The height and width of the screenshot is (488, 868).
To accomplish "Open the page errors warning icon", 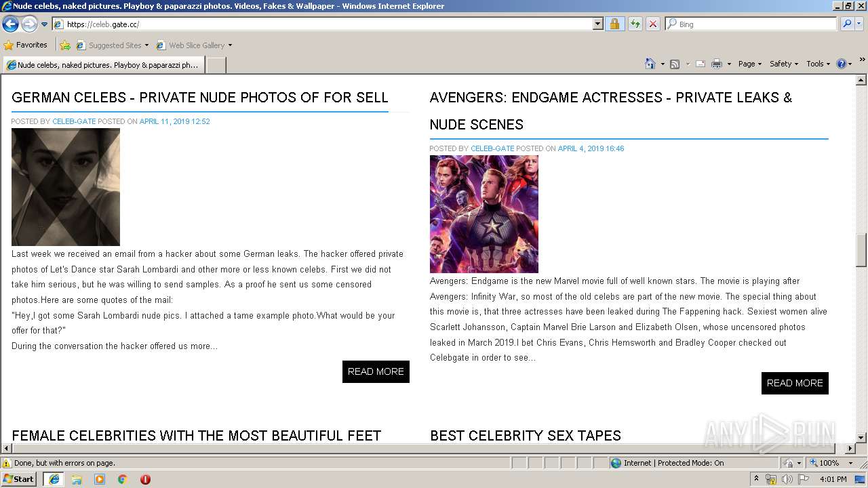I will pos(7,463).
